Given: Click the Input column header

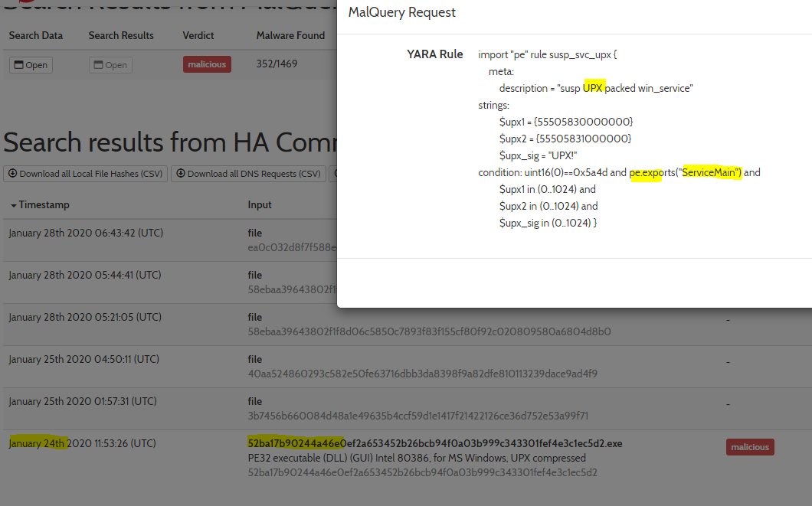Looking at the screenshot, I should point(260,204).
